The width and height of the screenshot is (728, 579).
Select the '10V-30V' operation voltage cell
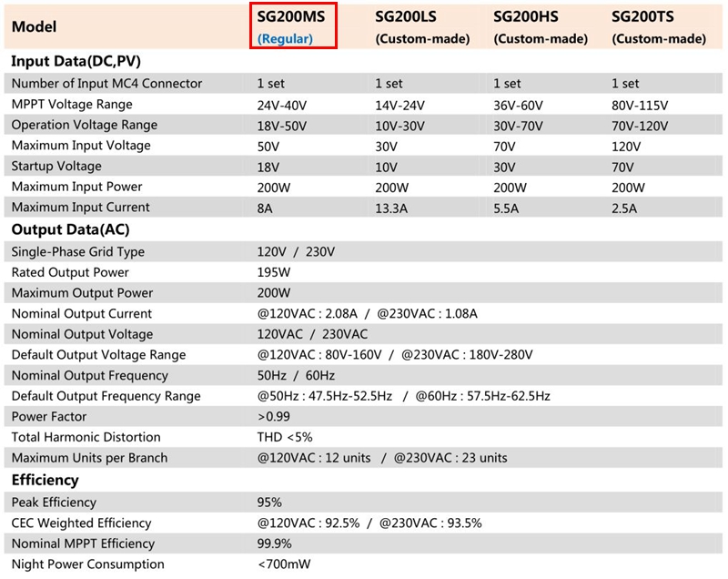point(399,127)
